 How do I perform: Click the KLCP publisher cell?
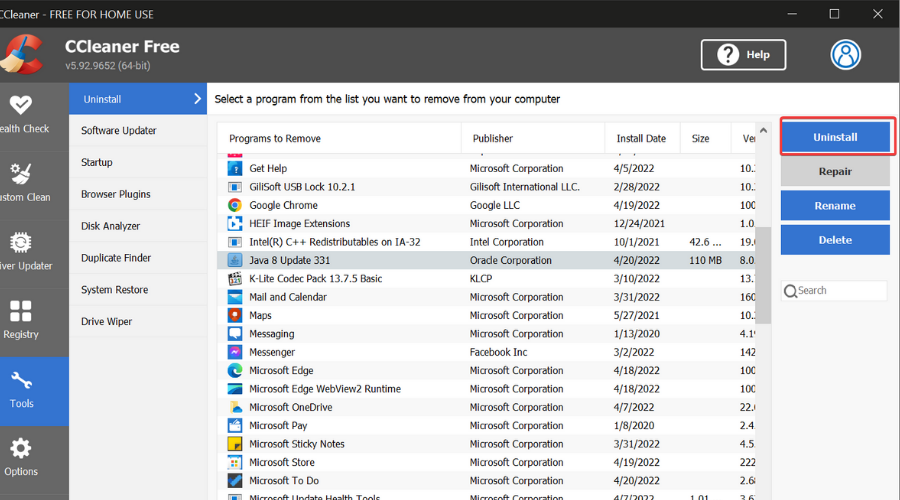(x=481, y=278)
